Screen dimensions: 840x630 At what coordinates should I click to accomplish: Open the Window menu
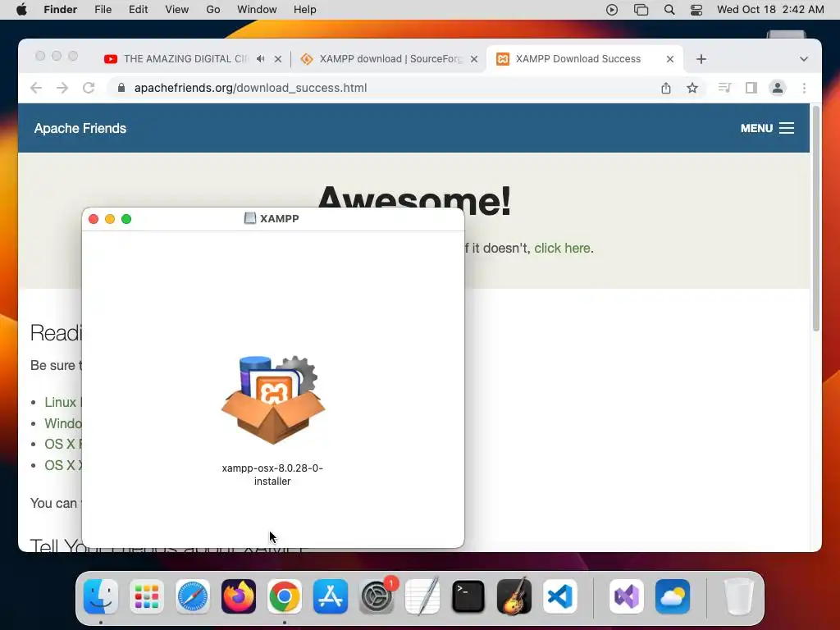tap(257, 10)
